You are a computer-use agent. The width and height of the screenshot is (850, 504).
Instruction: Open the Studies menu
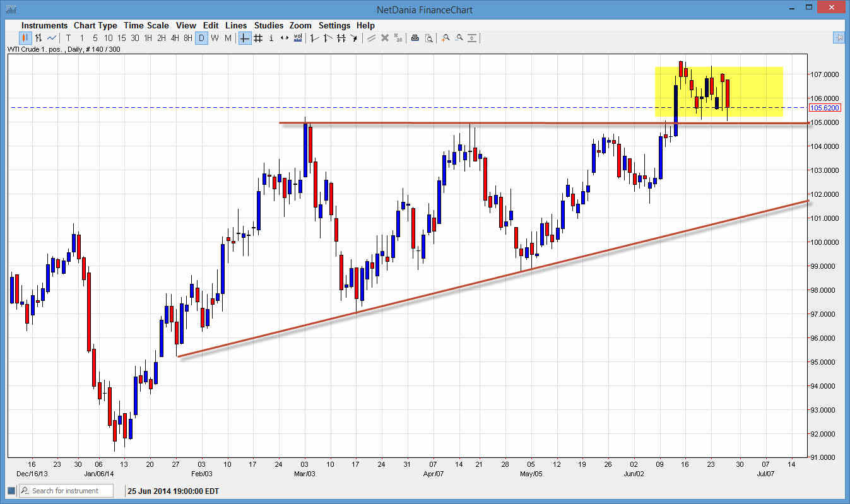[269, 25]
